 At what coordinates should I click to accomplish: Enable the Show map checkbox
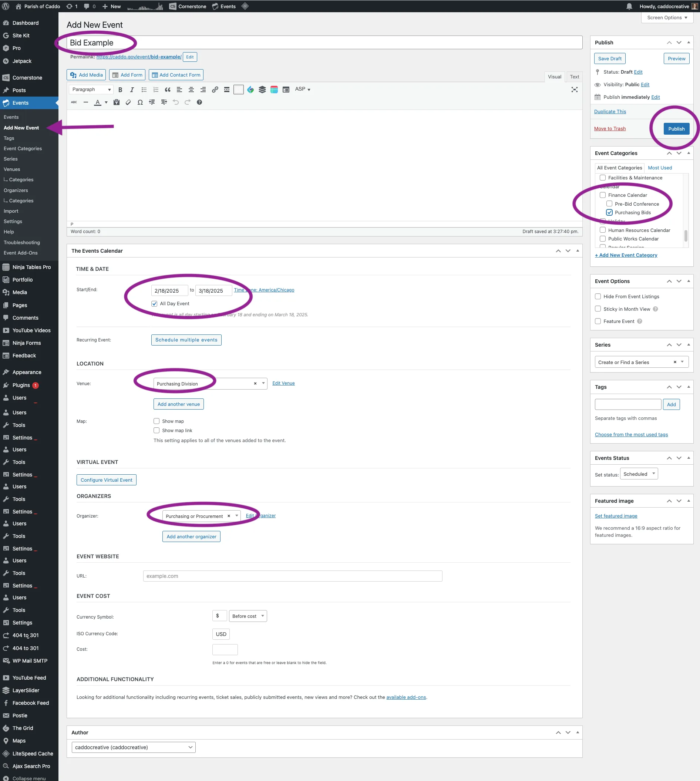pos(157,421)
